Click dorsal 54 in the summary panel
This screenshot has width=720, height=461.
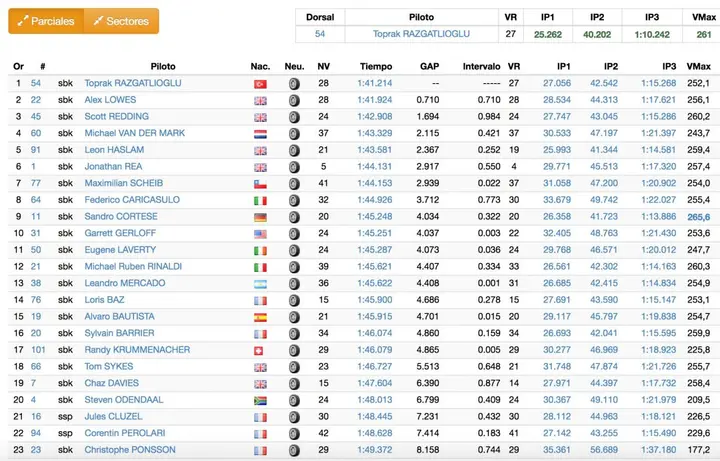pos(320,34)
